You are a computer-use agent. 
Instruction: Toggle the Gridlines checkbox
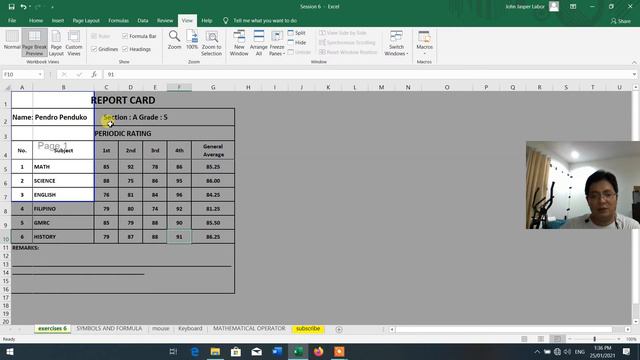pyautogui.click(x=94, y=49)
